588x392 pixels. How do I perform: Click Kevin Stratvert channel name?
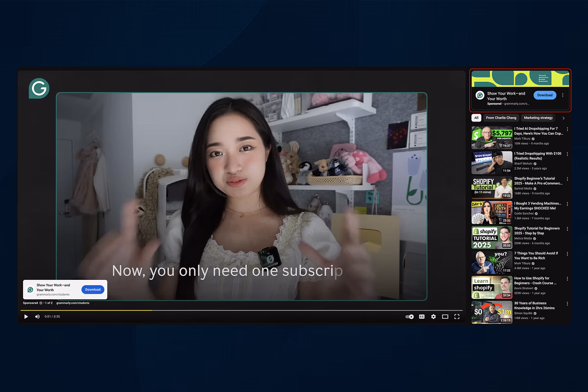pyautogui.click(x=524, y=289)
